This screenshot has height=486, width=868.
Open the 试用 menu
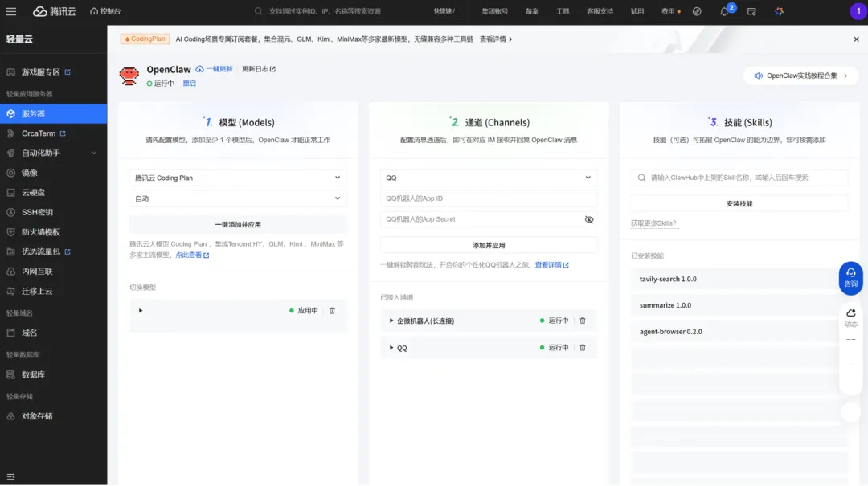[x=637, y=11]
